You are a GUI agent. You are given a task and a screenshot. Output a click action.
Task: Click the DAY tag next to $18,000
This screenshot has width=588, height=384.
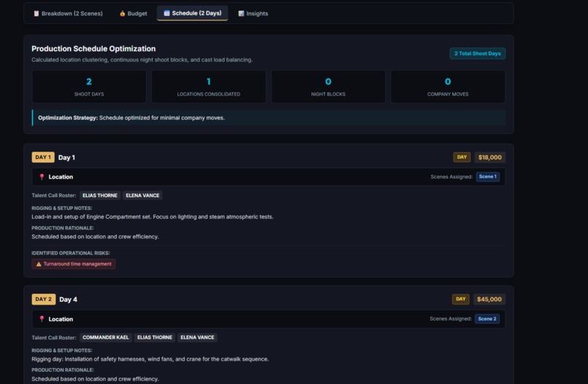click(x=462, y=157)
